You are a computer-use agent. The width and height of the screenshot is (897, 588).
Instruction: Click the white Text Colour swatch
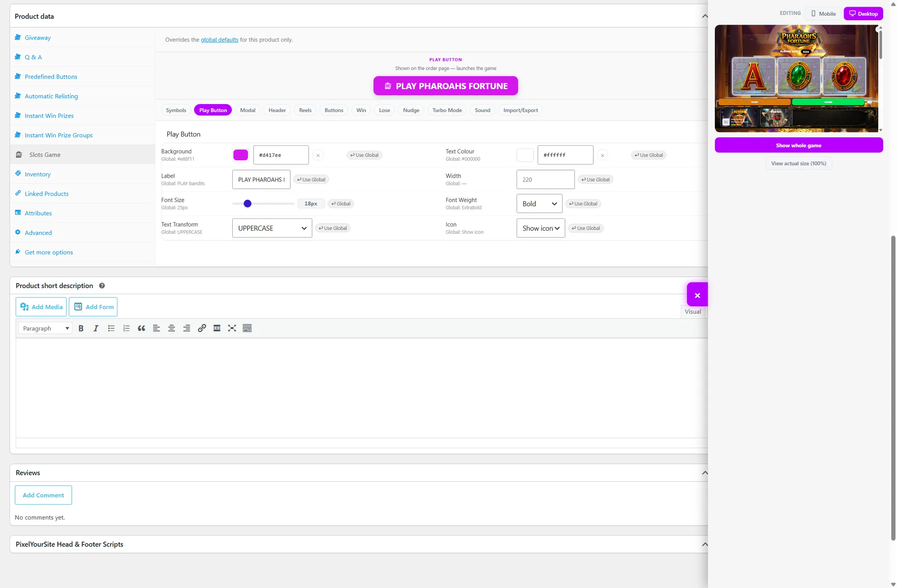(x=525, y=155)
